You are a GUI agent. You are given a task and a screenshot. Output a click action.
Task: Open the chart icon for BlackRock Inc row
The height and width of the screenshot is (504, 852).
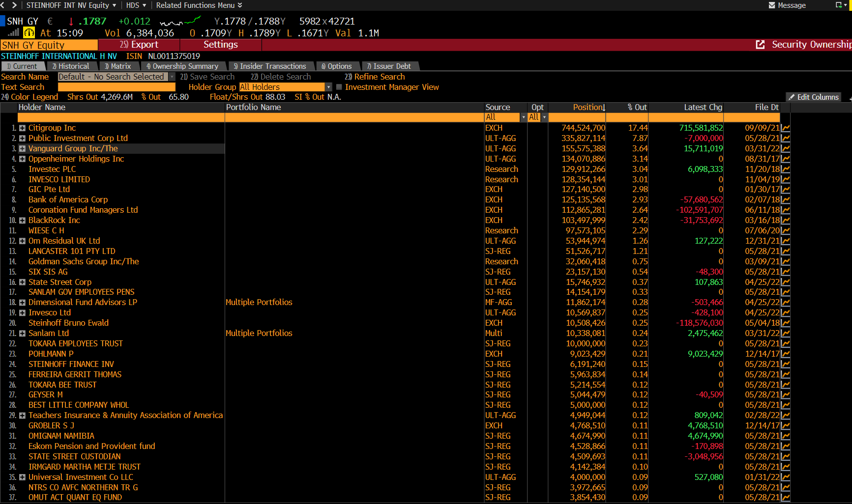786,221
